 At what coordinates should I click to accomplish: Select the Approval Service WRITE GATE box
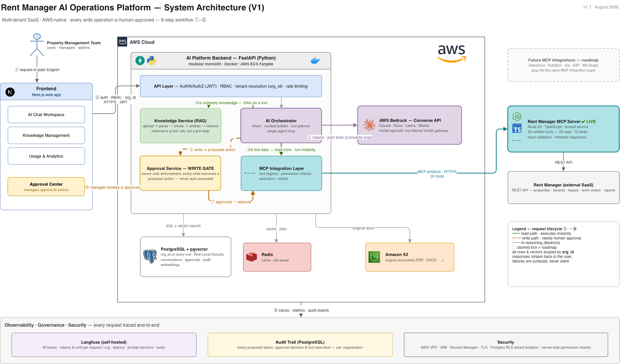click(180, 173)
